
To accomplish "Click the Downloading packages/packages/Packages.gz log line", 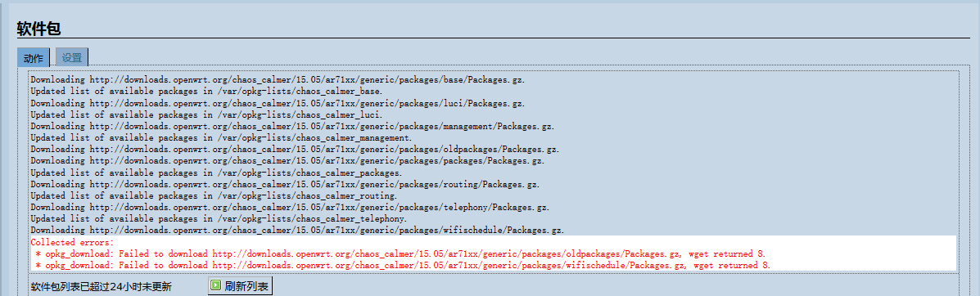I will tap(287, 161).
